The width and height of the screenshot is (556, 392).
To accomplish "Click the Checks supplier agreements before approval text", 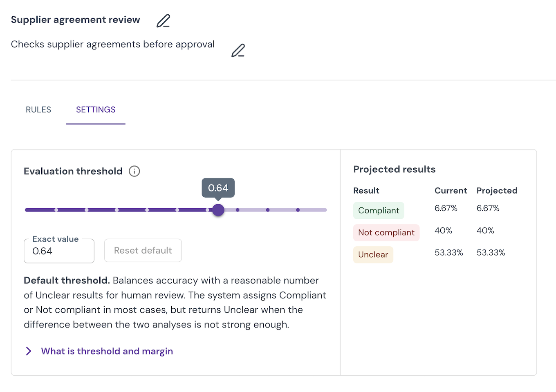I will 113,44.
